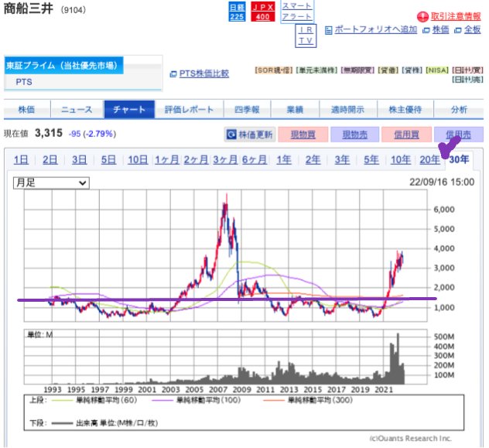Click the price candlestick chart area
The image size is (489, 448).
click(x=225, y=255)
